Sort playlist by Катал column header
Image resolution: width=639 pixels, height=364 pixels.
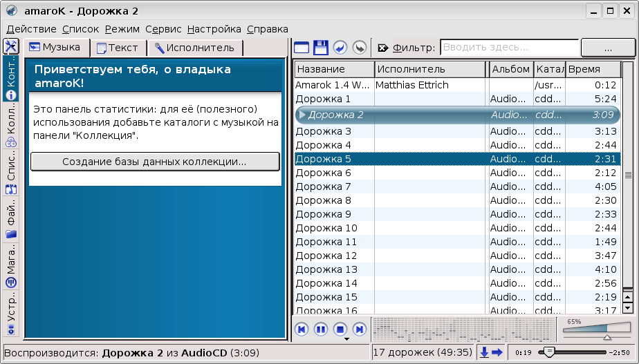[x=549, y=69]
